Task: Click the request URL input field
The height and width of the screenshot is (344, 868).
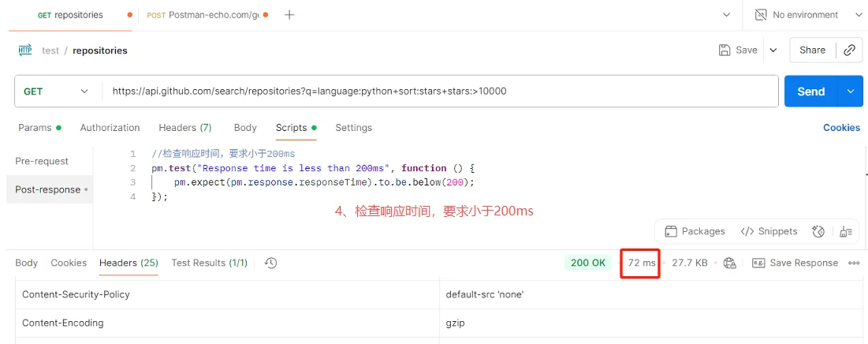Action: 440,92
